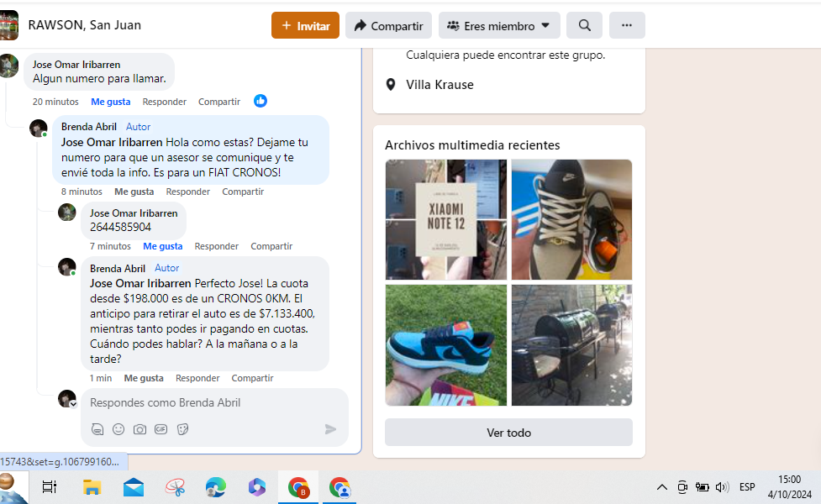Open the three-dots more options menu
The height and width of the screenshot is (504, 821).
(627, 25)
